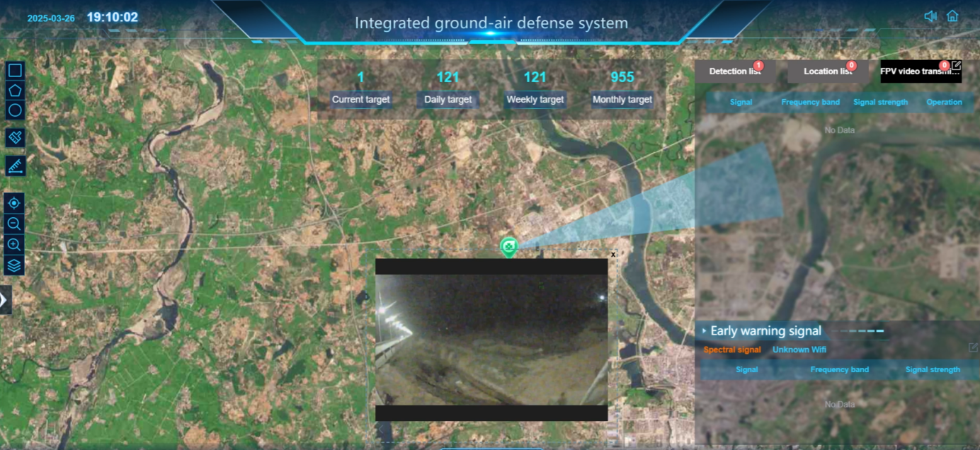This screenshot has width=980, height=450.
Task: Zoom out the map
Action: 14,224
